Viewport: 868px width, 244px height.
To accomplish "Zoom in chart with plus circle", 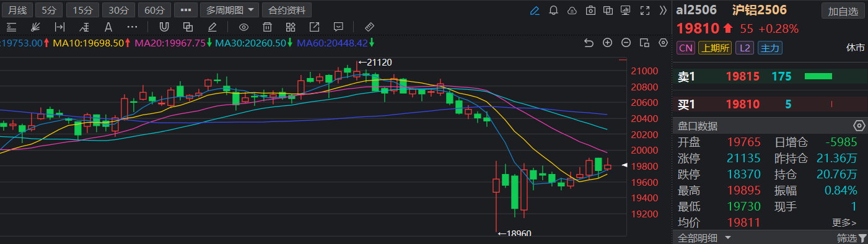I will [x=608, y=43].
